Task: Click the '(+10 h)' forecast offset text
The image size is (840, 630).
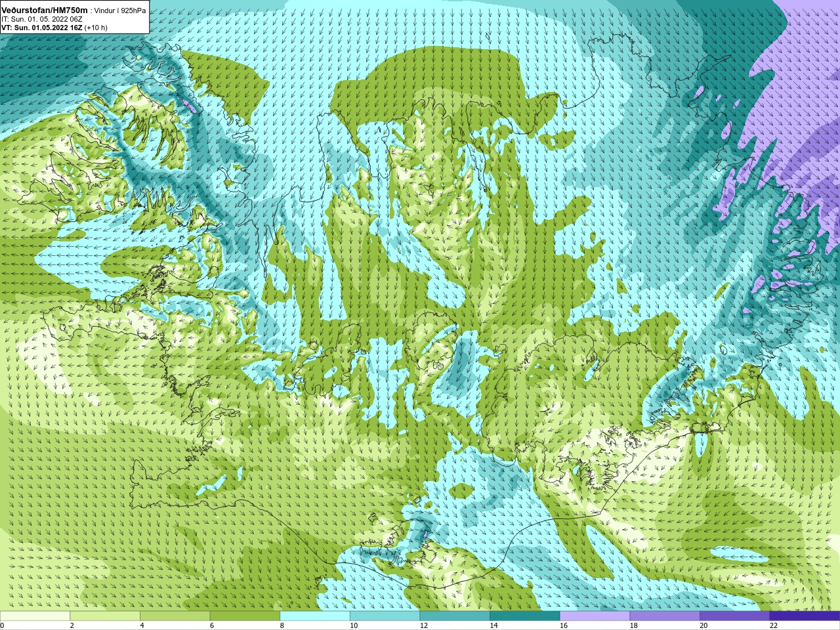Action: pos(96,28)
